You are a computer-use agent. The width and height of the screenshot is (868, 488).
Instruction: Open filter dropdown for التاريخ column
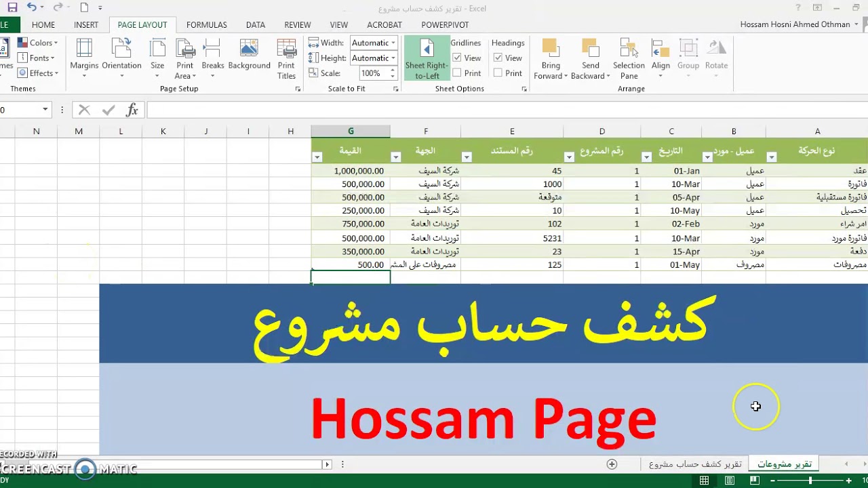tap(646, 157)
